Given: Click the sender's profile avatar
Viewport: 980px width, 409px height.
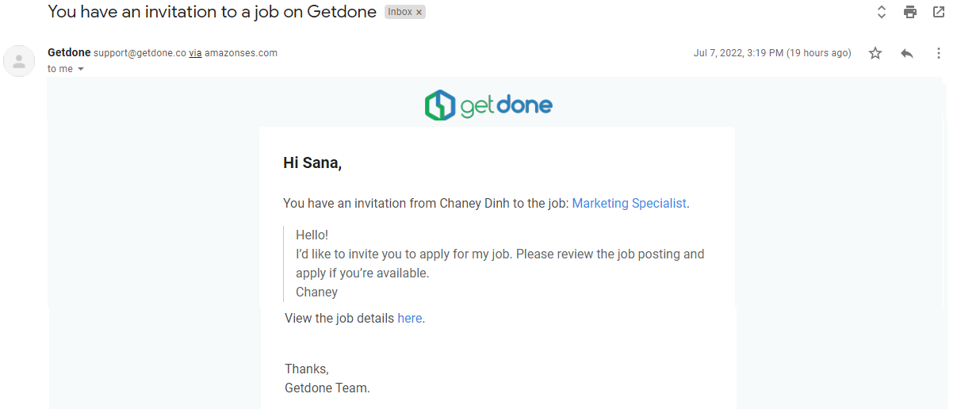Looking at the screenshot, I should click(x=19, y=61).
